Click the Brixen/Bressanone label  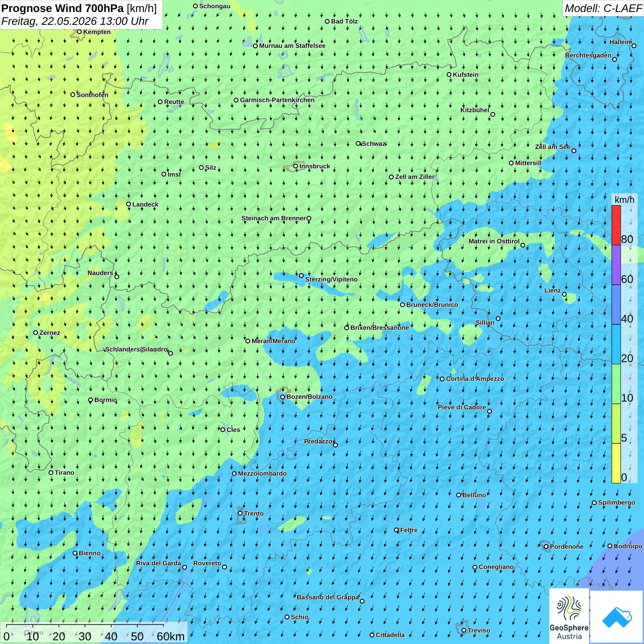click(379, 328)
